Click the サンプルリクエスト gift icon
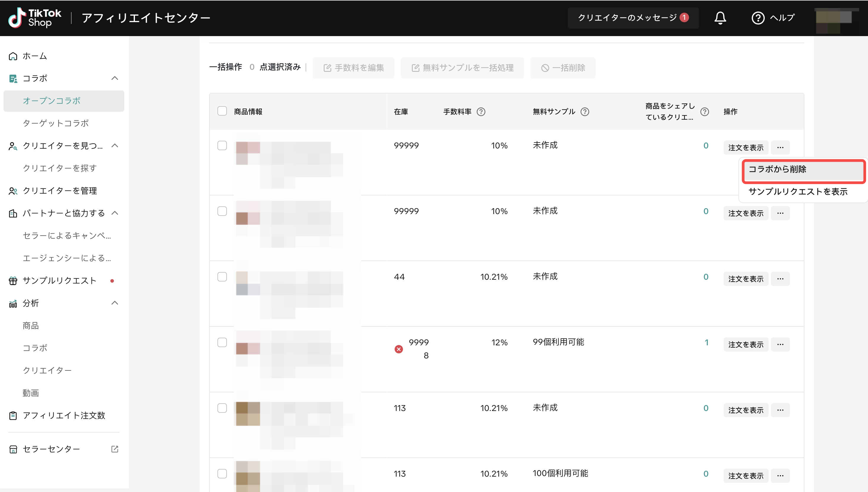This screenshot has height=492, width=868. 13,281
